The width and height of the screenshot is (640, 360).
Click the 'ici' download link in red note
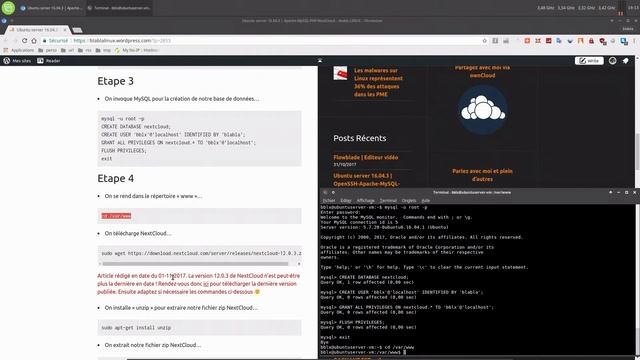(x=206, y=284)
